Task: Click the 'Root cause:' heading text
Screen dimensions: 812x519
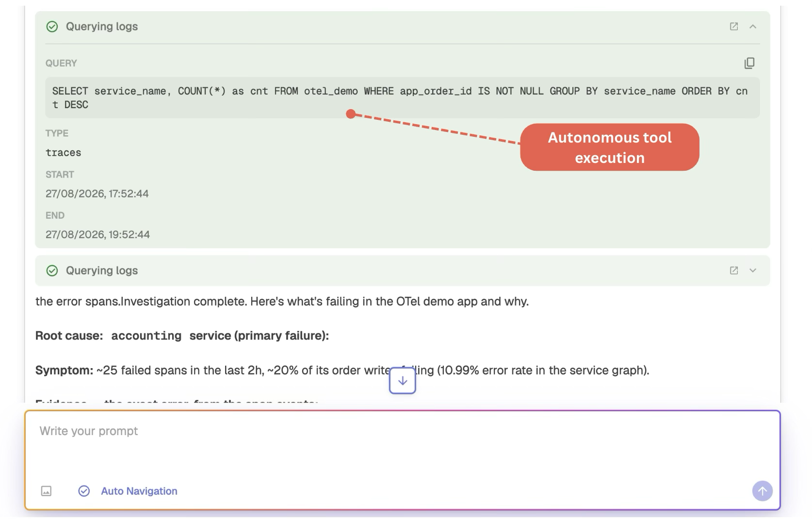Action: click(69, 336)
